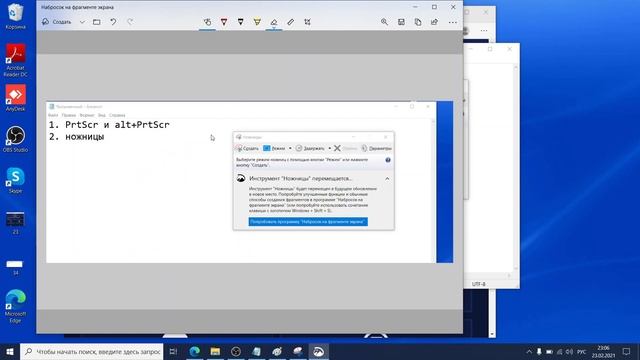
Task: Close the background Notepad window
Action: [509, 49]
